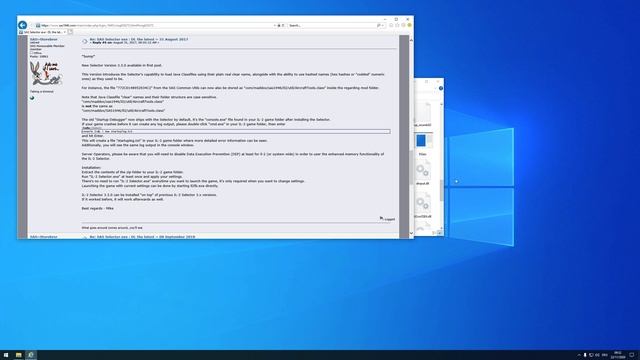Show hidden system tray icons chevron

pyautogui.click(x=579, y=355)
